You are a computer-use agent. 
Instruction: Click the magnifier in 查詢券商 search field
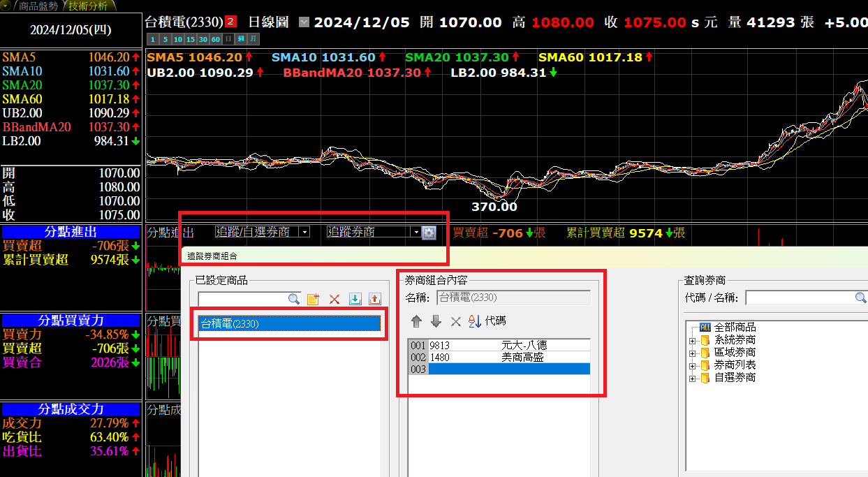861,298
